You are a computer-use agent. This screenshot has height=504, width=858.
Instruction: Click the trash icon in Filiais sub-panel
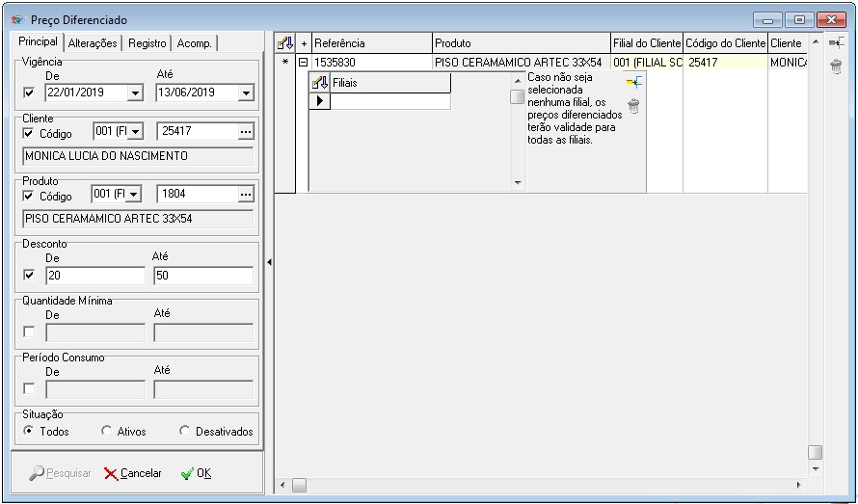(x=633, y=106)
